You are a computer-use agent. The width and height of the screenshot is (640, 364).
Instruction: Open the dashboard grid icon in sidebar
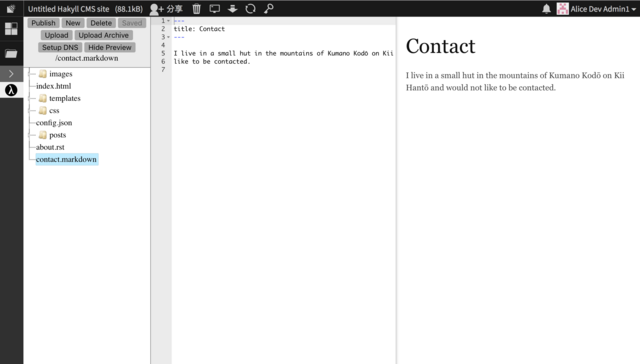(11, 29)
